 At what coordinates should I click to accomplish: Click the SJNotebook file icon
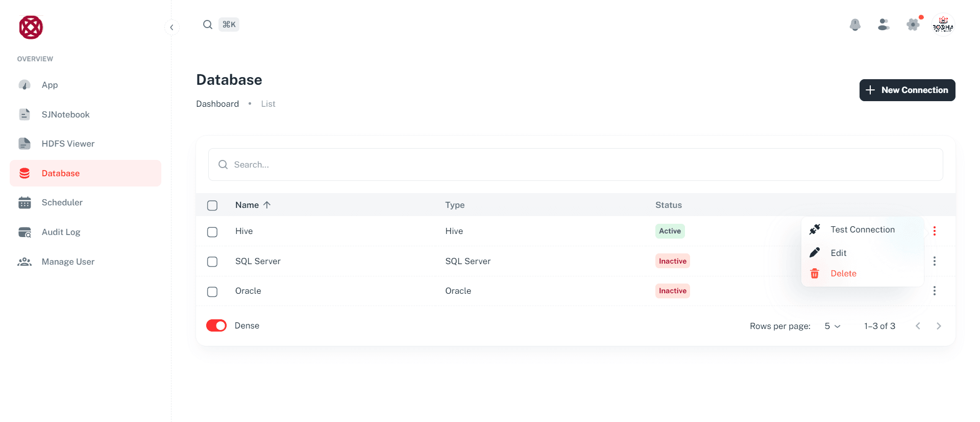coord(24,114)
